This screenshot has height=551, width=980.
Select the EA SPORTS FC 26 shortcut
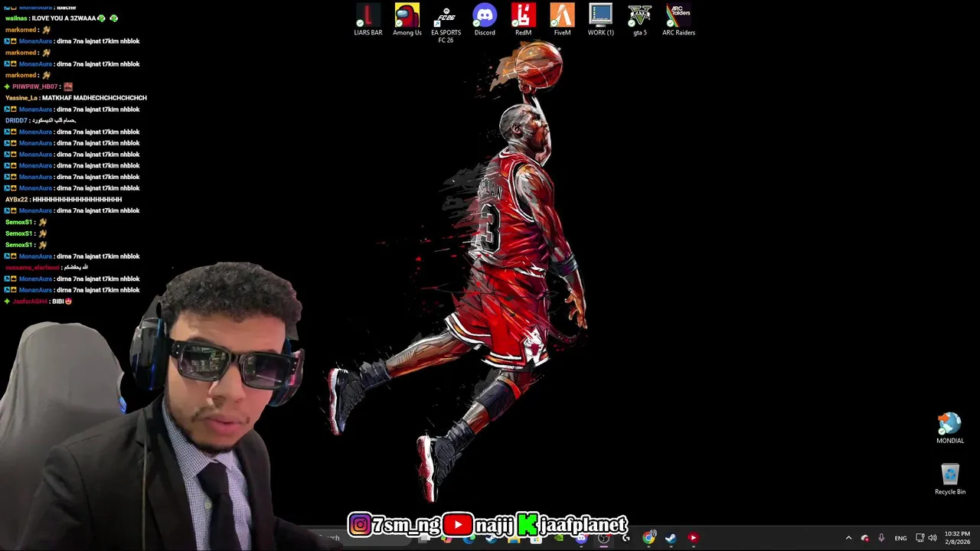[x=446, y=24]
